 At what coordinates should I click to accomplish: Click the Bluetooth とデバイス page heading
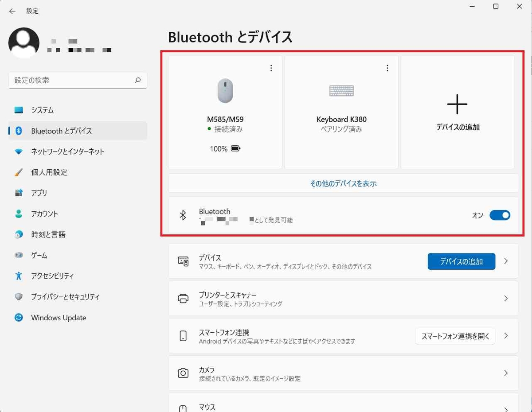(230, 37)
